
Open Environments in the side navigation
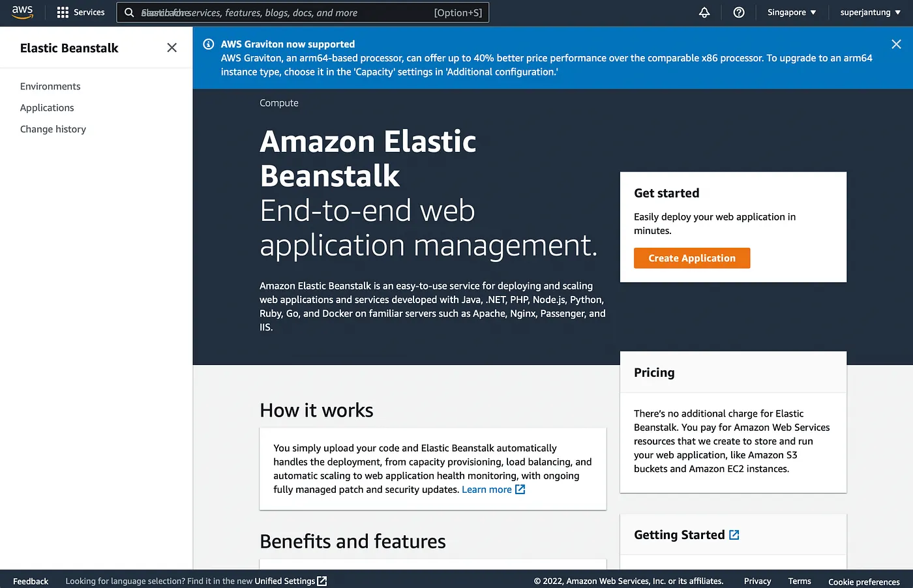click(50, 86)
